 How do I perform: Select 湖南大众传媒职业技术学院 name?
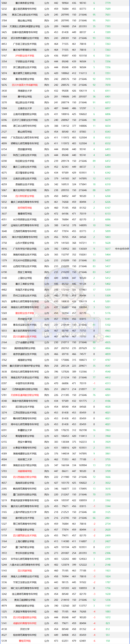point(25,576)
